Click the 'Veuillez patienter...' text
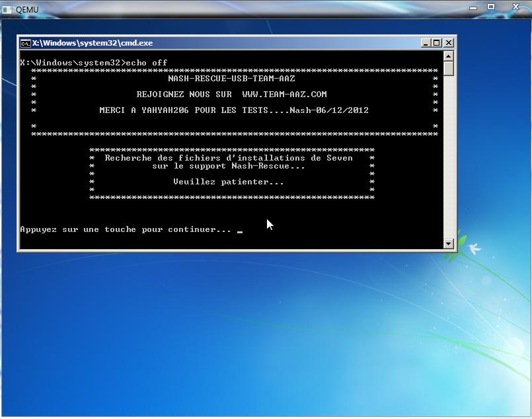 [229, 182]
